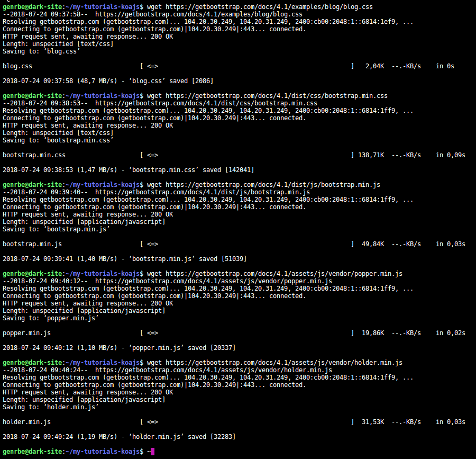Click the 'saved [32283]' text
476x459 pixels.
click(x=212, y=437)
